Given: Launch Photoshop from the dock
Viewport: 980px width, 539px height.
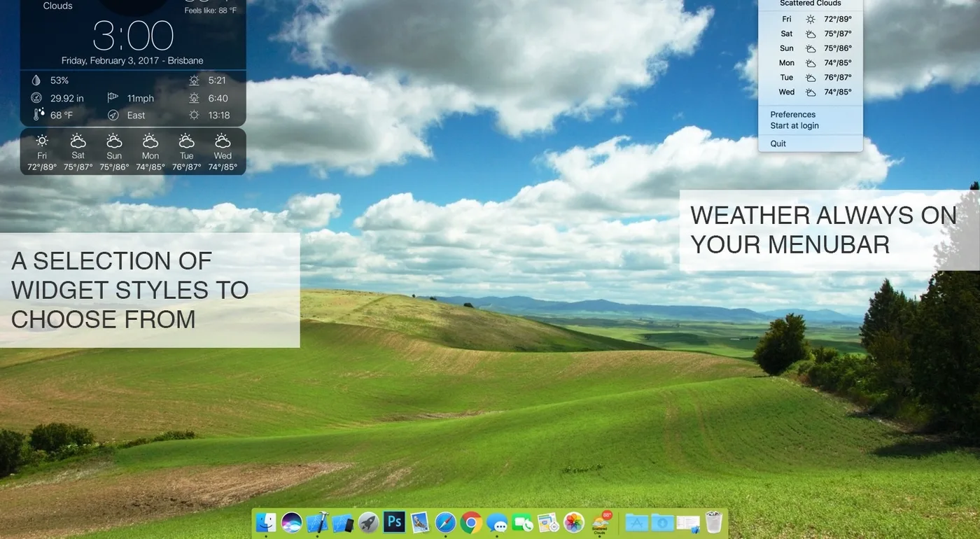Looking at the screenshot, I should (x=394, y=522).
